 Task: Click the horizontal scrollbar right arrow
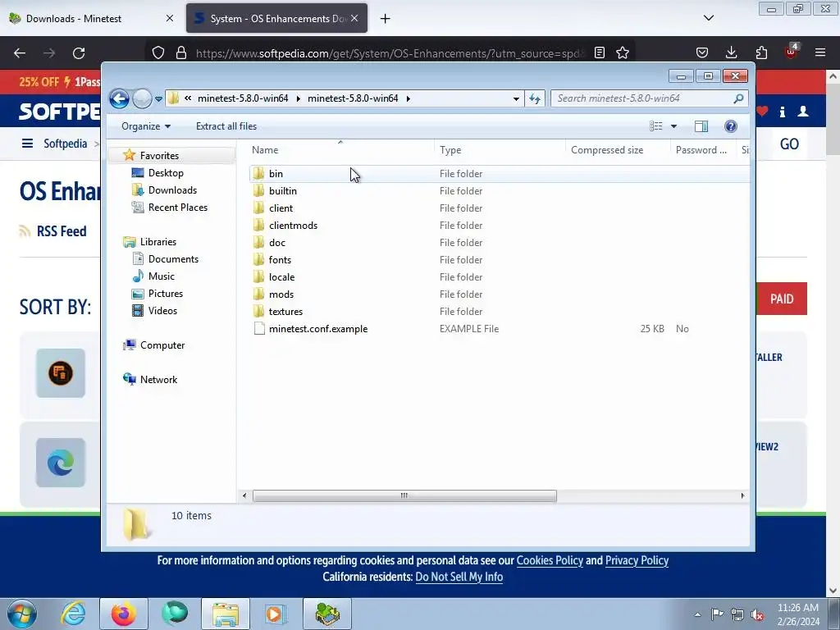742,495
